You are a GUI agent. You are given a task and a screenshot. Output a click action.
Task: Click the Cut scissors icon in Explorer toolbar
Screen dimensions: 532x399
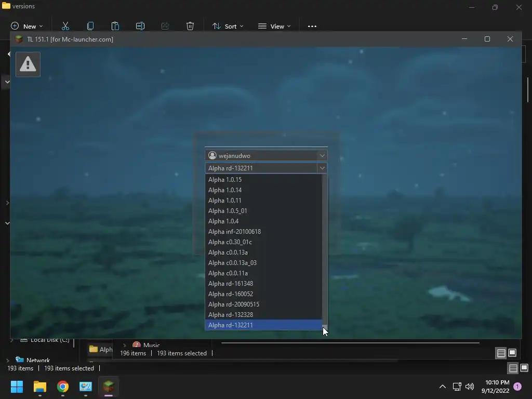click(65, 26)
